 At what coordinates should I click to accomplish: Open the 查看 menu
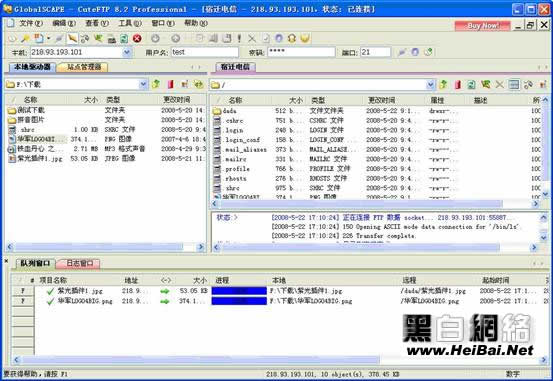click(x=97, y=24)
